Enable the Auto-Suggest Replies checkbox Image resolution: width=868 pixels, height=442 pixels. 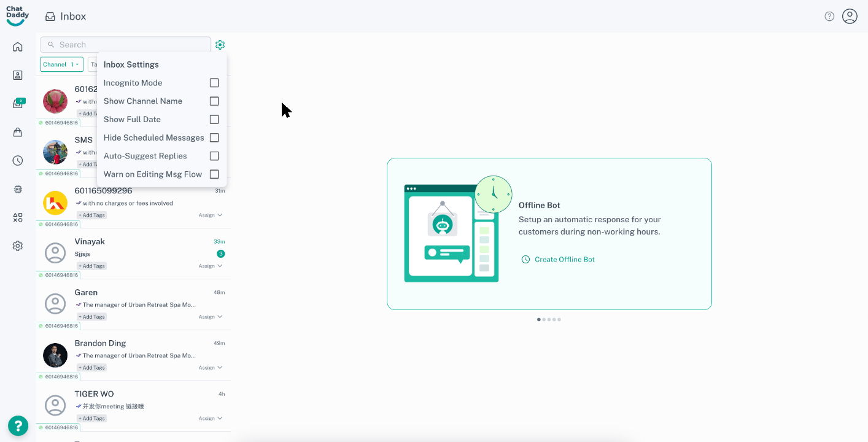[214, 156]
